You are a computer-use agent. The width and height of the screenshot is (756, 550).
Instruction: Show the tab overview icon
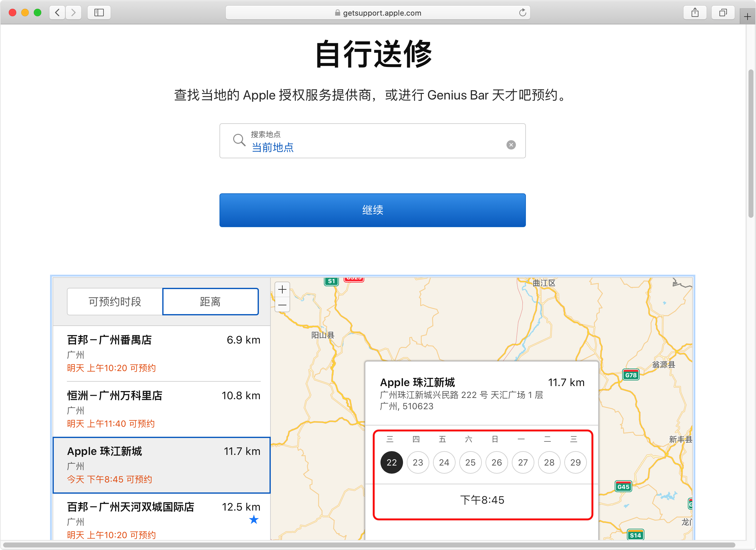pos(723,13)
